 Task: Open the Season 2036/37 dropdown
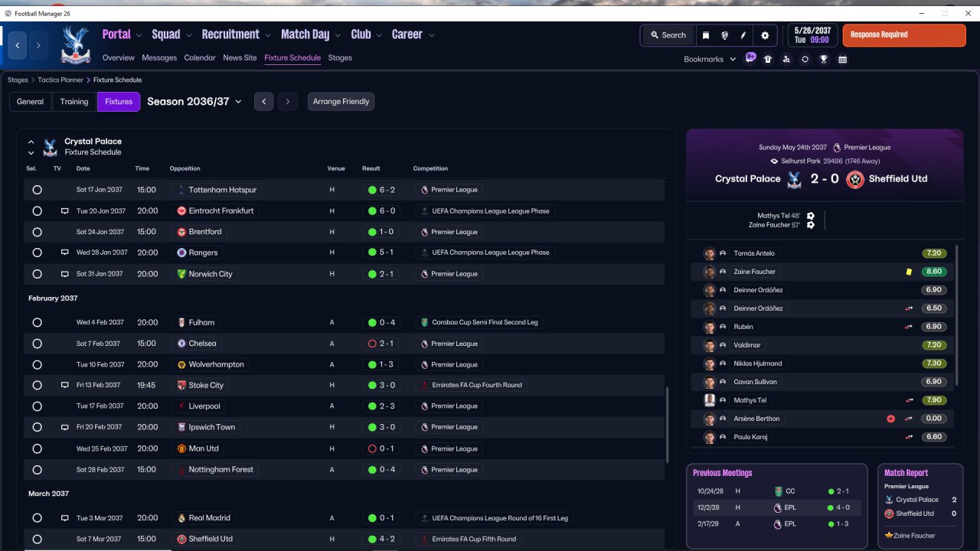coord(194,101)
